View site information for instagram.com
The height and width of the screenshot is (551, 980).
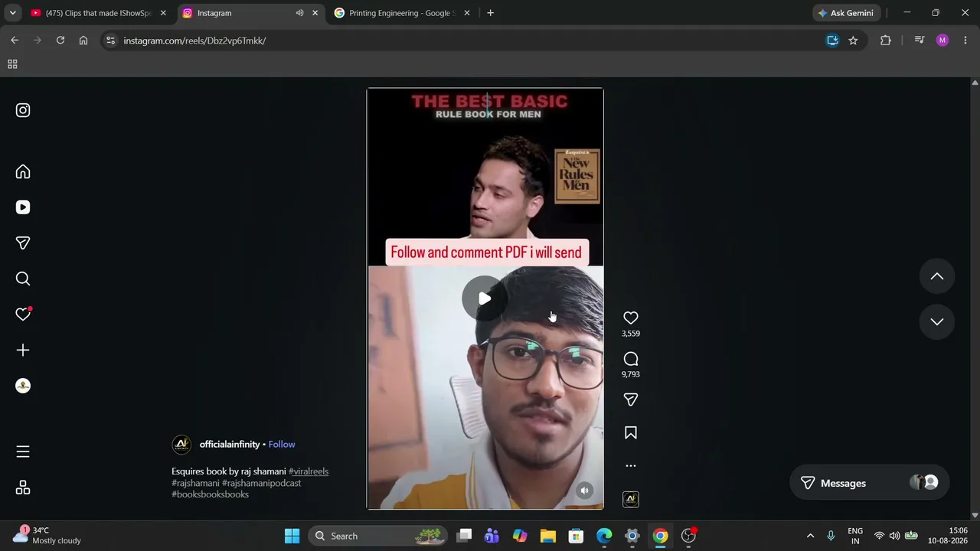[111, 41]
